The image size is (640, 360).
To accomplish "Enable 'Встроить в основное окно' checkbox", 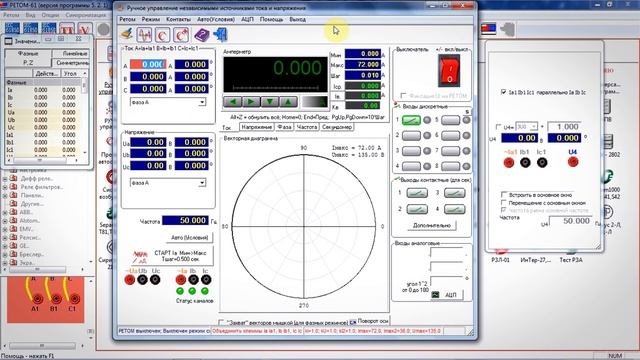I will click(504, 195).
